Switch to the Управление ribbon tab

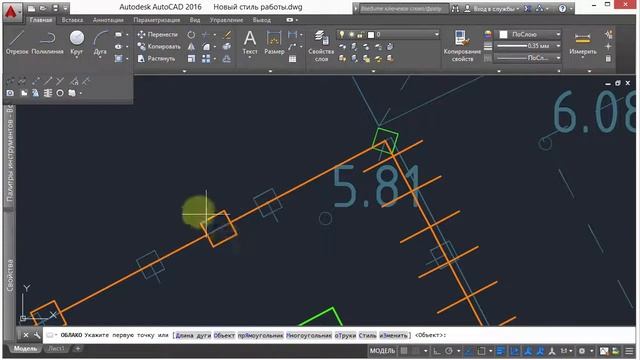click(226, 20)
